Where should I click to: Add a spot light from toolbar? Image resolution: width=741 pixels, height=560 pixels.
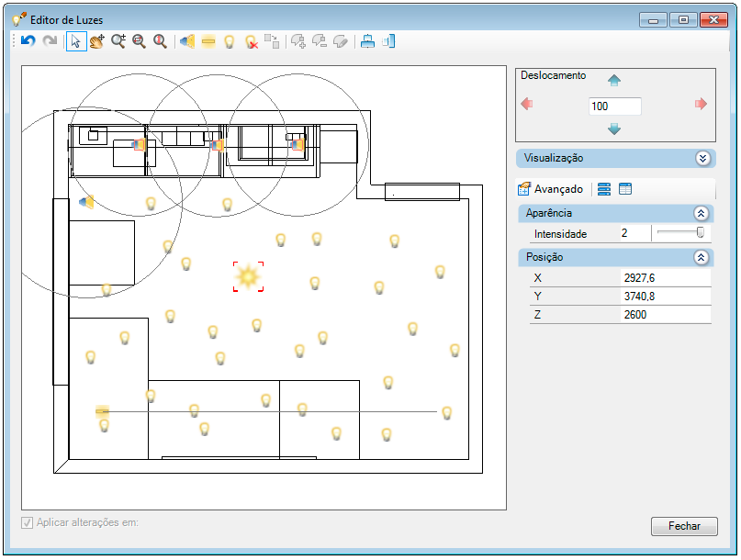click(187, 41)
